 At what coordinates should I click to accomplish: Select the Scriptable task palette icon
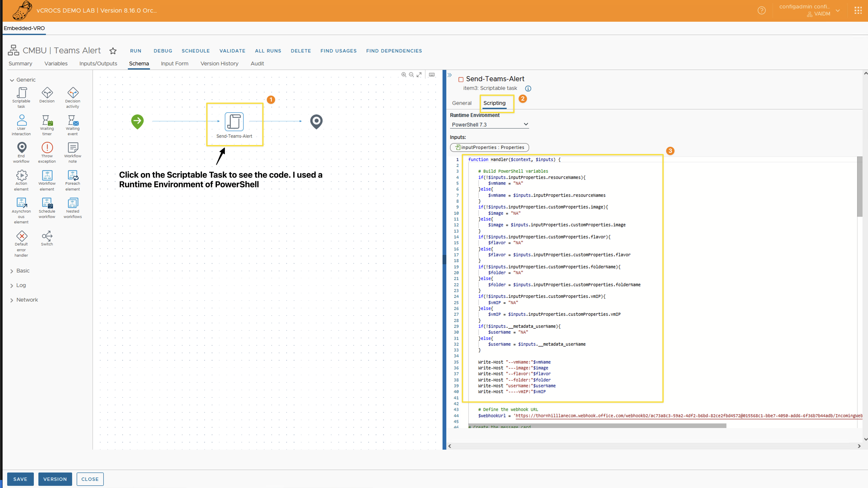click(22, 93)
